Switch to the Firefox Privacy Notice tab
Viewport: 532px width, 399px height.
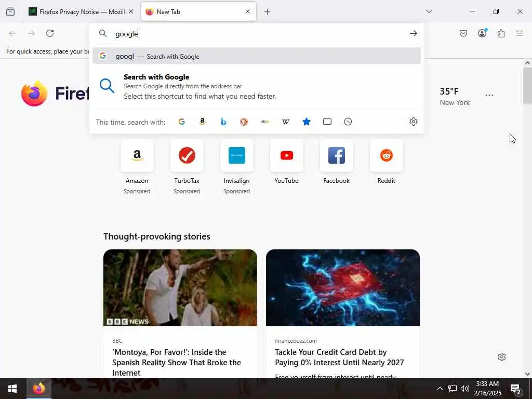point(81,11)
